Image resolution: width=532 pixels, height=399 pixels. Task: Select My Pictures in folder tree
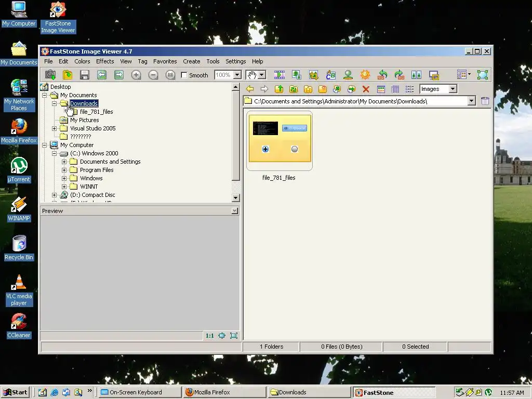(x=85, y=120)
